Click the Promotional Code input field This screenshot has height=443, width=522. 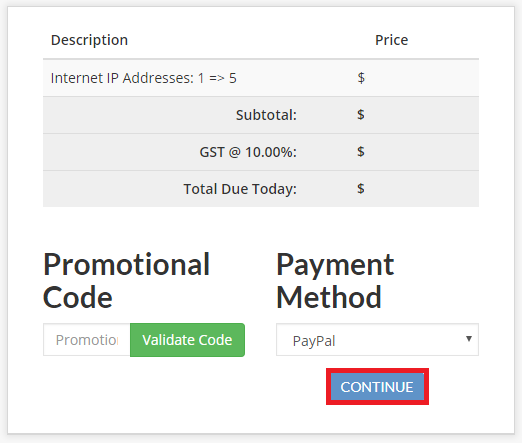pos(87,340)
